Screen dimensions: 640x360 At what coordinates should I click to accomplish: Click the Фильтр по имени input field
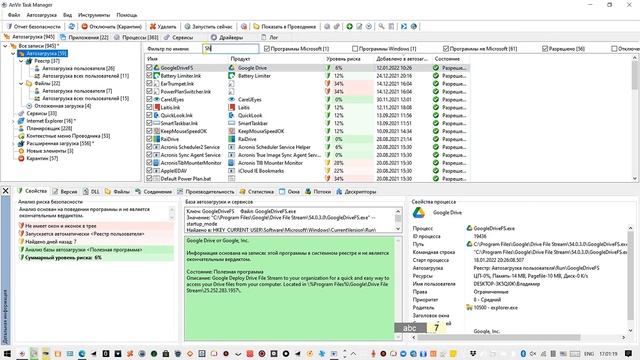231,49
